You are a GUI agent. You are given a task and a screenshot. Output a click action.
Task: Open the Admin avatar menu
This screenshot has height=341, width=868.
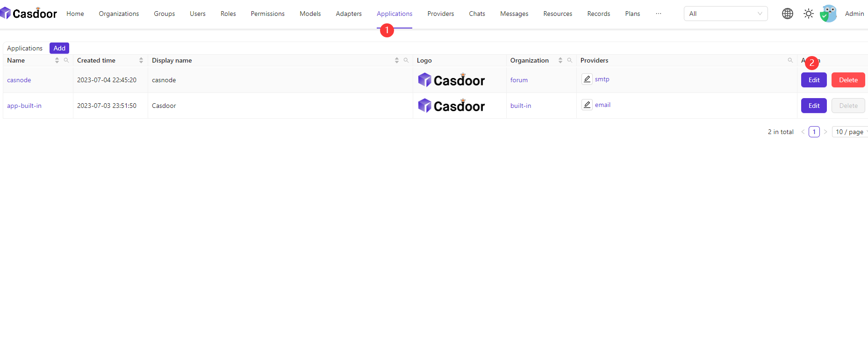point(829,14)
